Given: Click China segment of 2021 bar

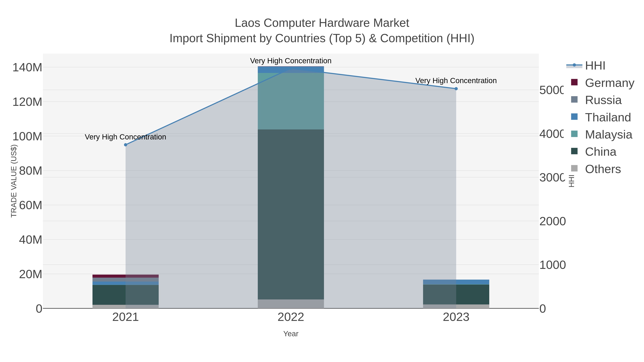Looking at the screenshot, I should click(126, 295).
